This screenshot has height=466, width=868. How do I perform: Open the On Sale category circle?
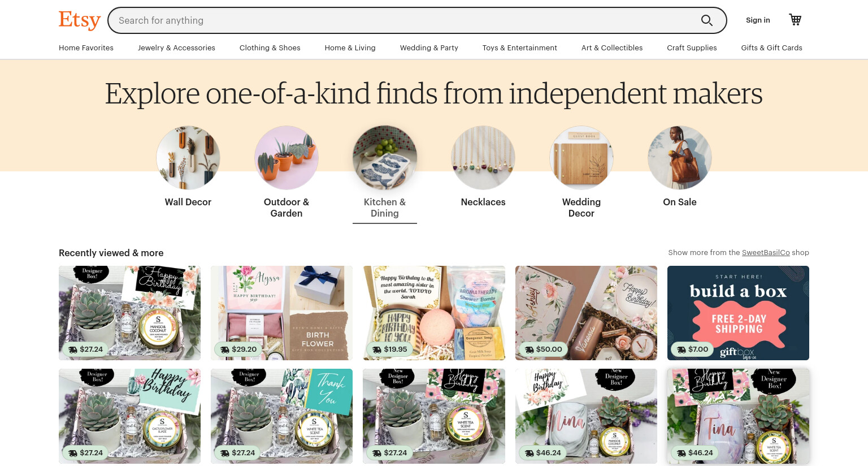680,158
